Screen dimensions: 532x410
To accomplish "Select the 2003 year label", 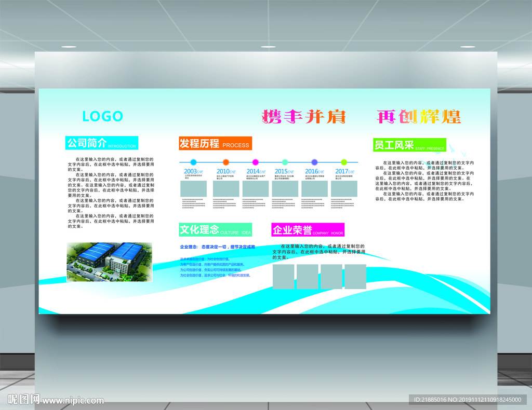I will coord(193,171).
